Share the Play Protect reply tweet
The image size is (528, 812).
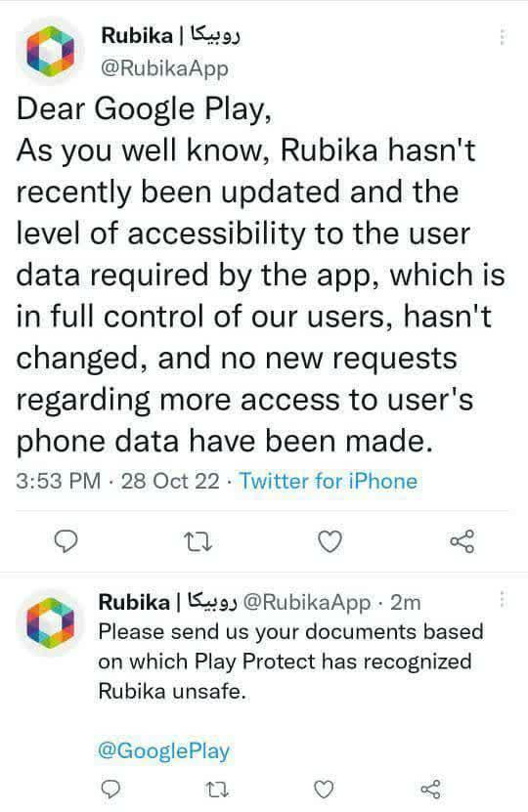coord(430,790)
